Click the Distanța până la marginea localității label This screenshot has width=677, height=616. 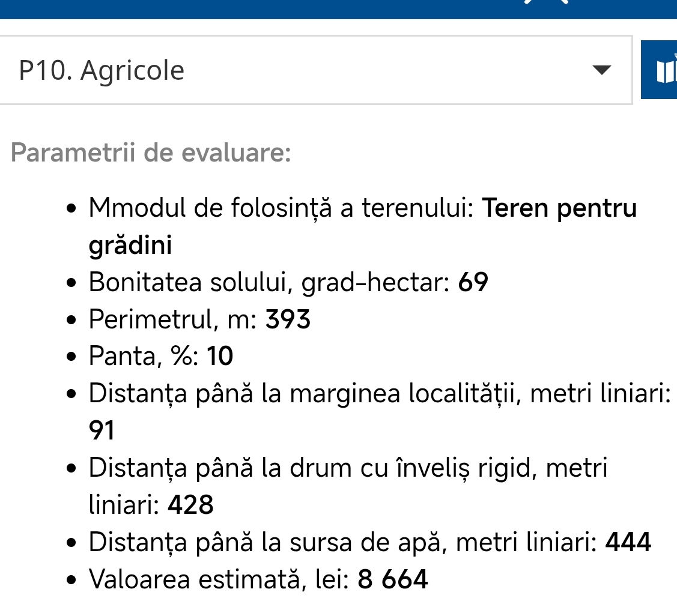380,394
